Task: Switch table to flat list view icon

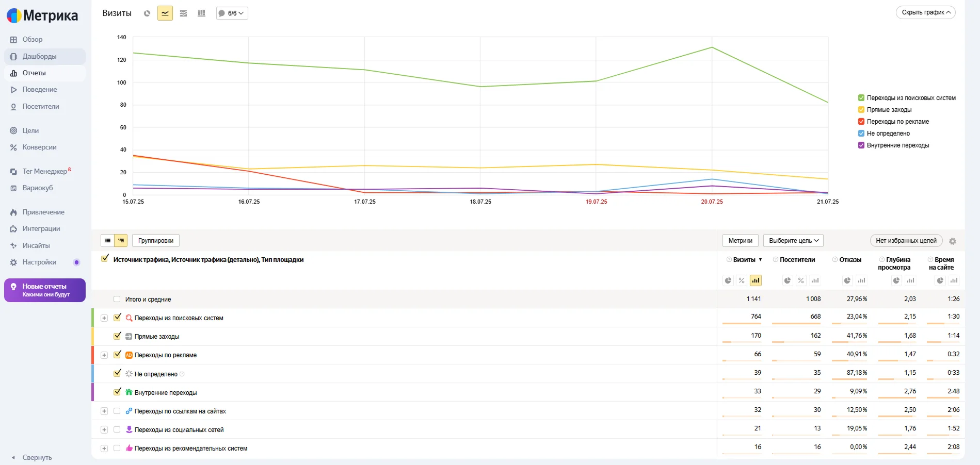Action: click(107, 241)
